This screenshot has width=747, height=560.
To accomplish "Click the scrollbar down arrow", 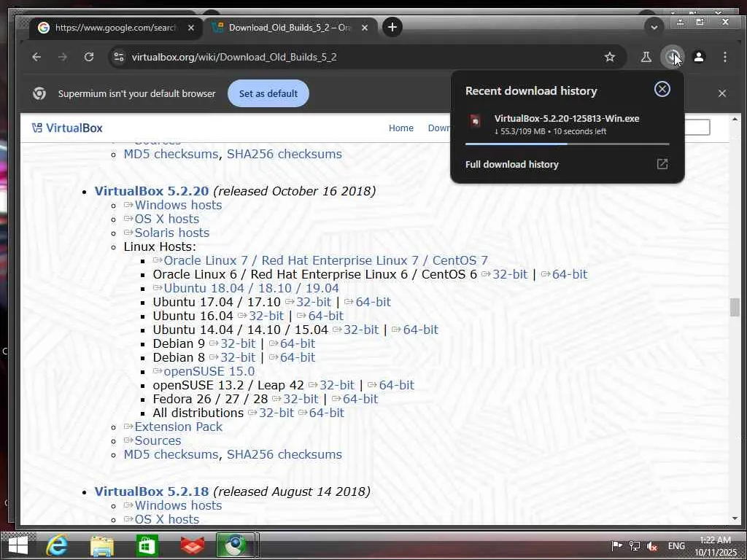I will (x=734, y=518).
